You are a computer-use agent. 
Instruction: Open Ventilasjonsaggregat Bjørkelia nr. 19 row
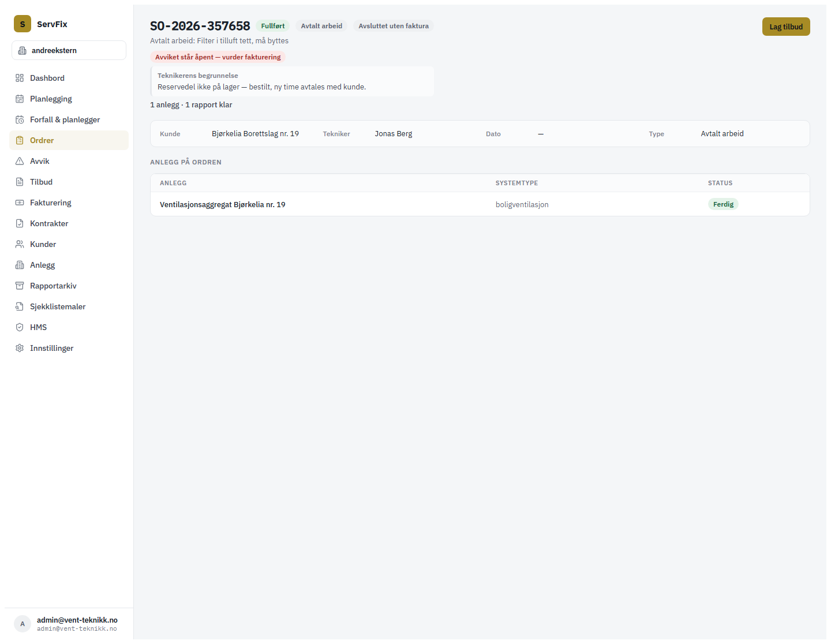[x=480, y=204]
